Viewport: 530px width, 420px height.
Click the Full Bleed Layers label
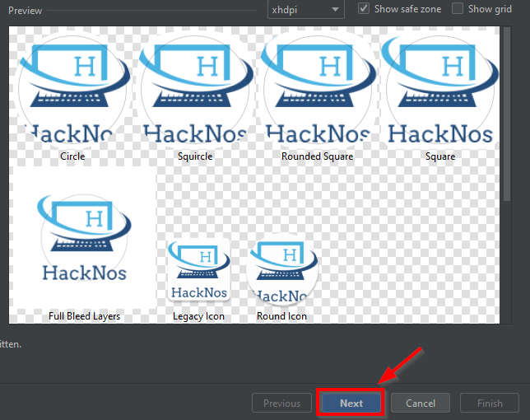pyautogui.click(x=84, y=316)
